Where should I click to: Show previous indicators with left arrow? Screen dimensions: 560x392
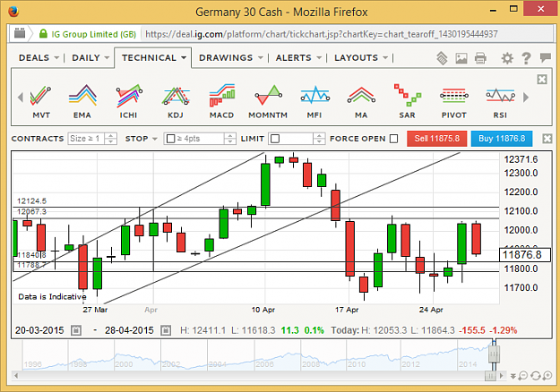21,97
